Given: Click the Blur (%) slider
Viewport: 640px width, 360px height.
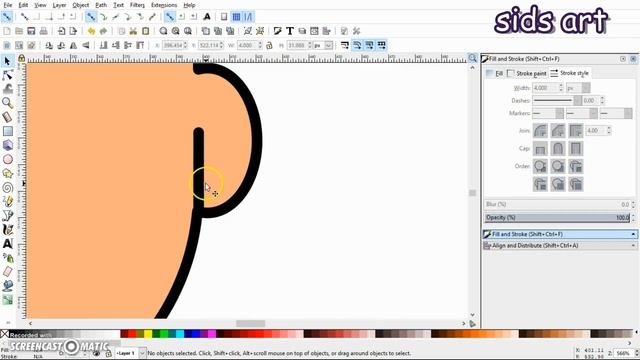Looking at the screenshot, I should click(x=557, y=204).
